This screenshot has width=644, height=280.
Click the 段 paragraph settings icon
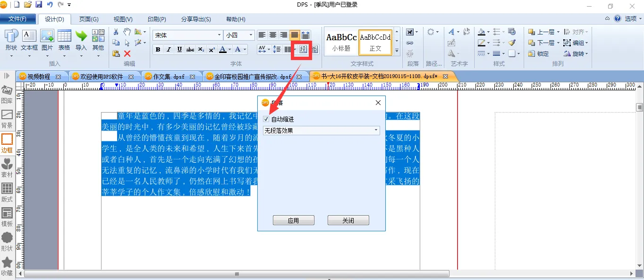coord(303,49)
